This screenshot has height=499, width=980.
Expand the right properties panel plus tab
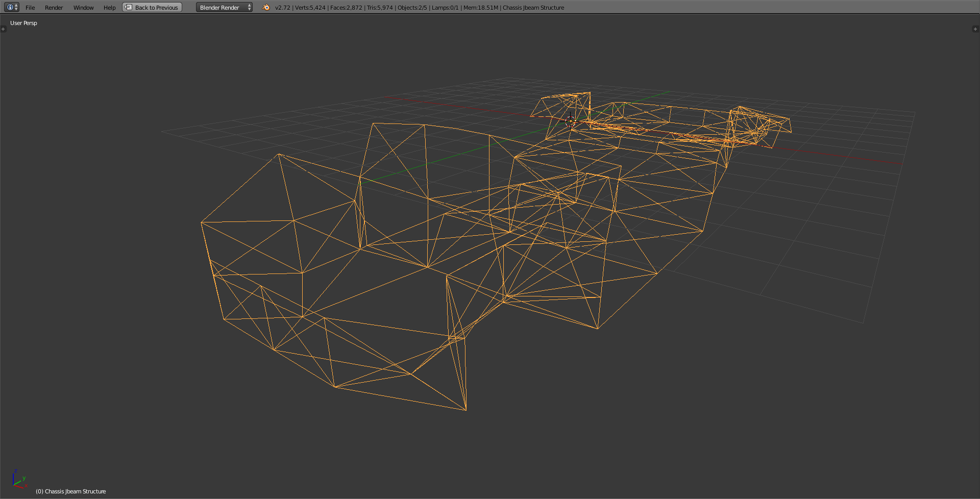975,29
